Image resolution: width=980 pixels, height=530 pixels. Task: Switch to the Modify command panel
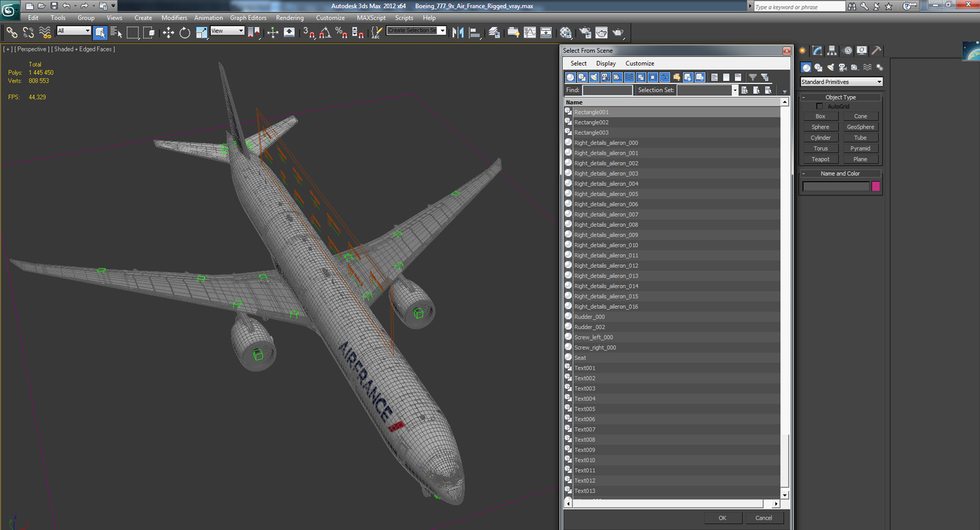click(817, 50)
